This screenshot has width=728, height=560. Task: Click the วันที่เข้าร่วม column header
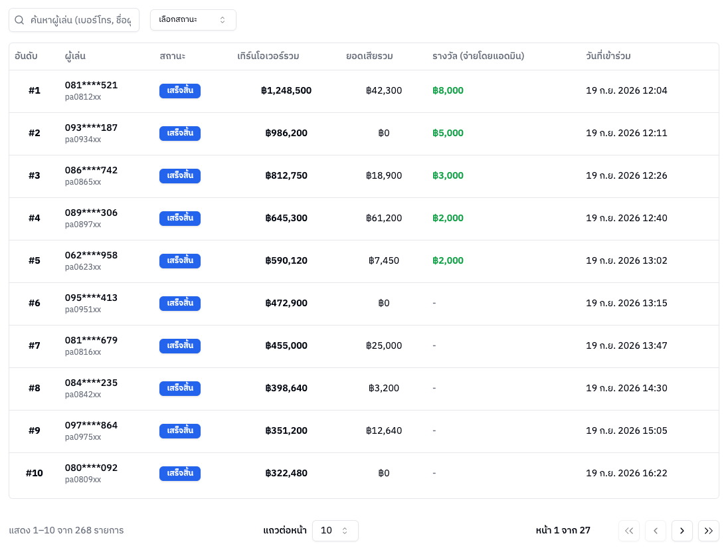pos(608,56)
